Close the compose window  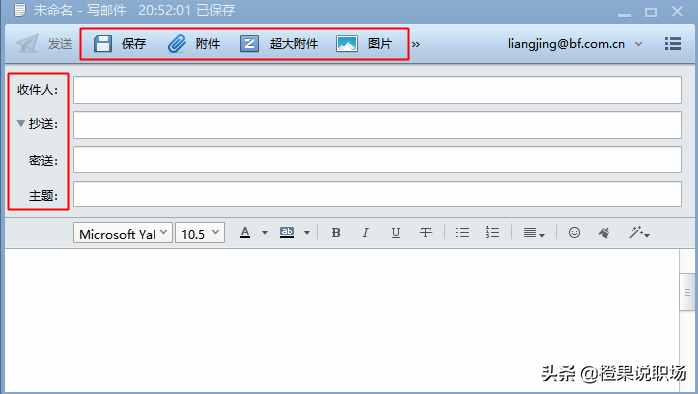click(x=677, y=11)
